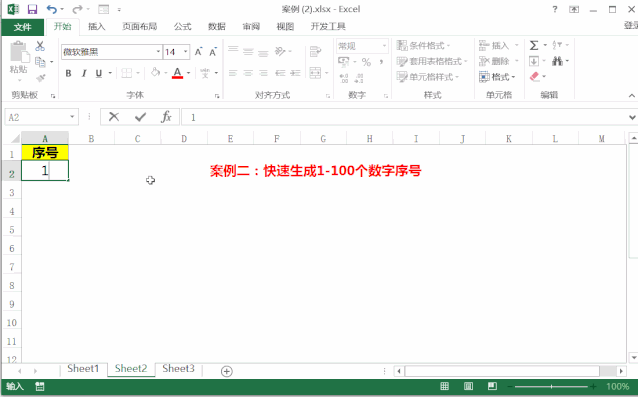638x397 pixels.
Task: Align text left
Action: coord(233,73)
